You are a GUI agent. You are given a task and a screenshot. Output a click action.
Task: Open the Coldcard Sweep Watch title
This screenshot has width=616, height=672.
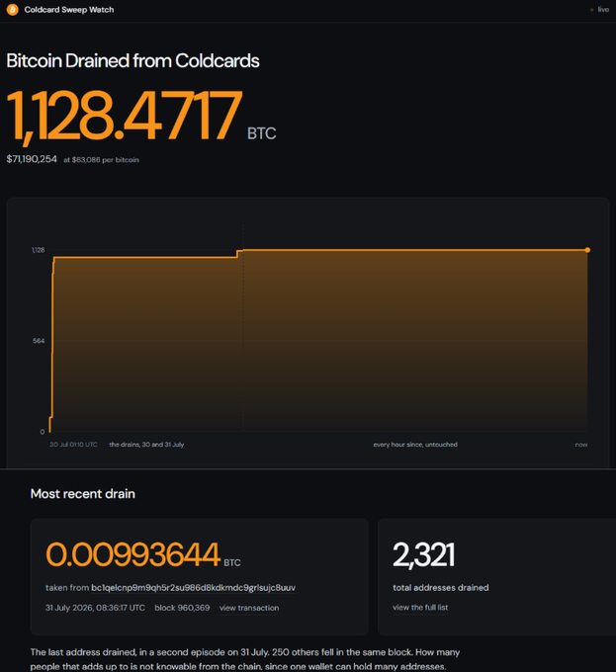(69, 10)
